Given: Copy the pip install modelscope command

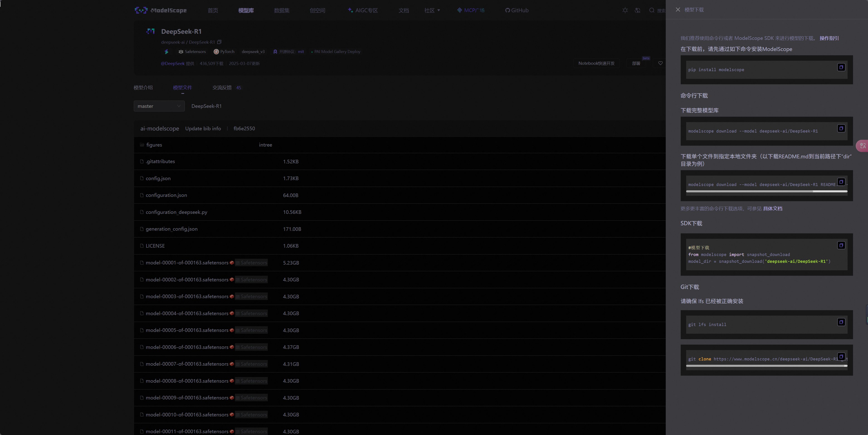Looking at the screenshot, I should [x=841, y=67].
